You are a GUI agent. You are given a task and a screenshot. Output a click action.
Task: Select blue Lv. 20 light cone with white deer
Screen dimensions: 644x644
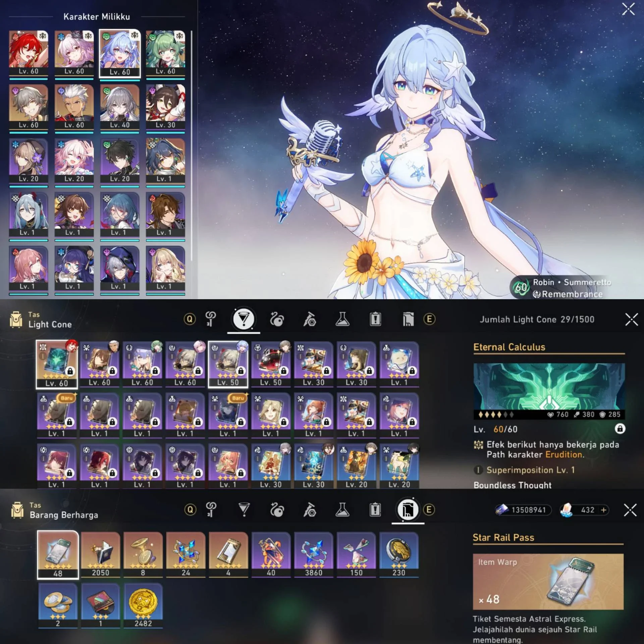pos(399,466)
